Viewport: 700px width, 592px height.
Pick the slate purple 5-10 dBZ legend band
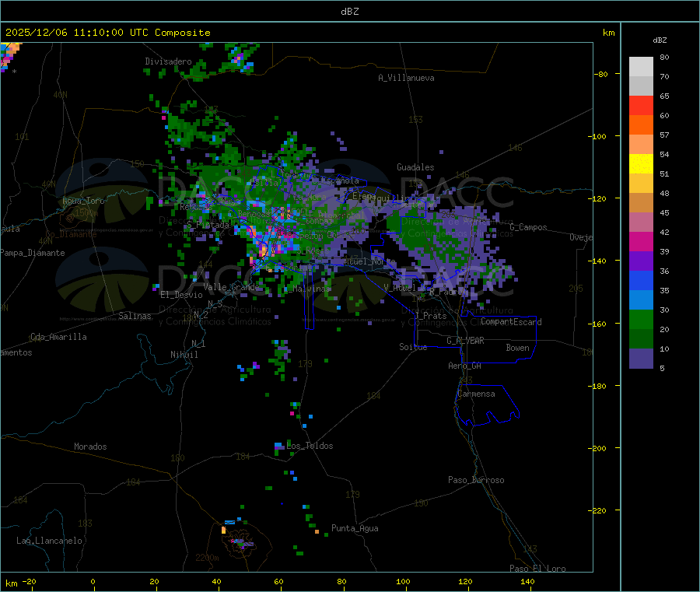(641, 359)
